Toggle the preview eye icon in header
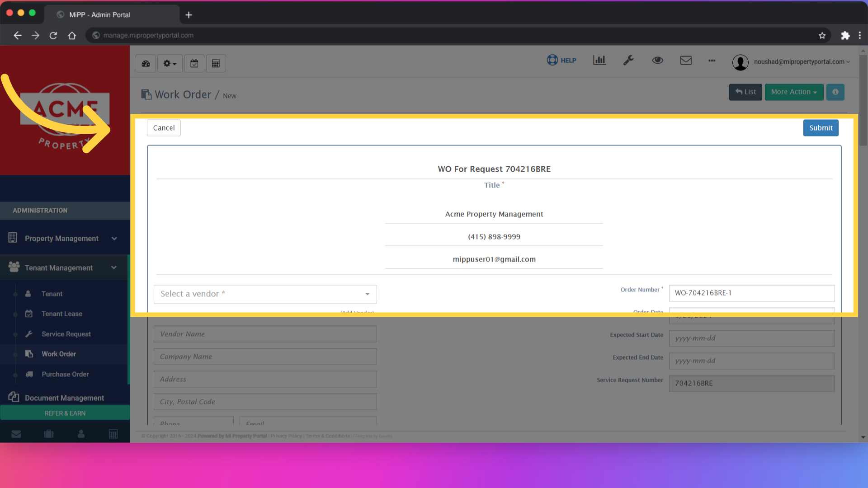 click(x=658, y=60)
